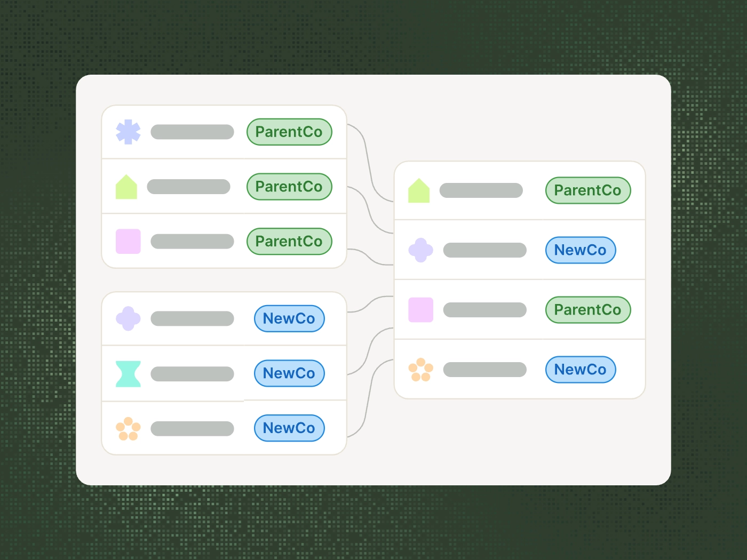Toggle the top row's ParentCo status badge
The width and height of the screenshot is (747, 560).
click(x=289, y=132)
